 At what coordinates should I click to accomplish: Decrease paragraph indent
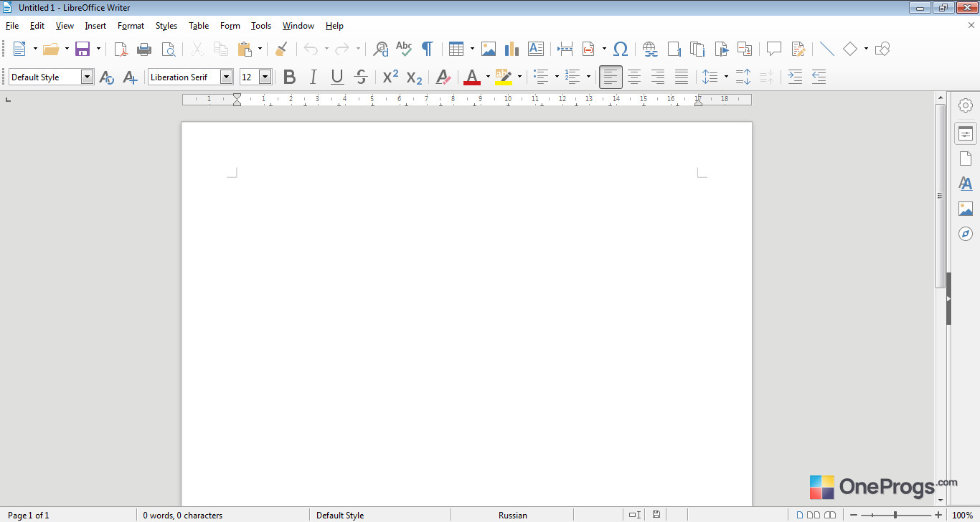[x=819, y=77]
